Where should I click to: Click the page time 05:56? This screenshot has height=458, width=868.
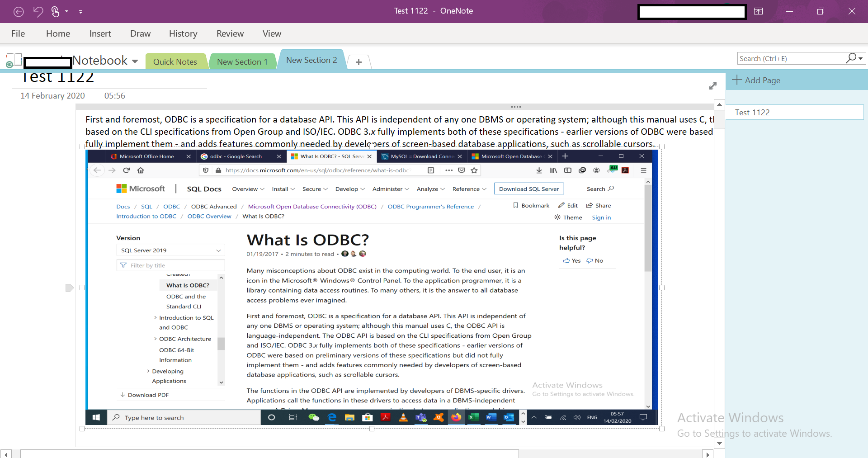click(x=114, y=96)
